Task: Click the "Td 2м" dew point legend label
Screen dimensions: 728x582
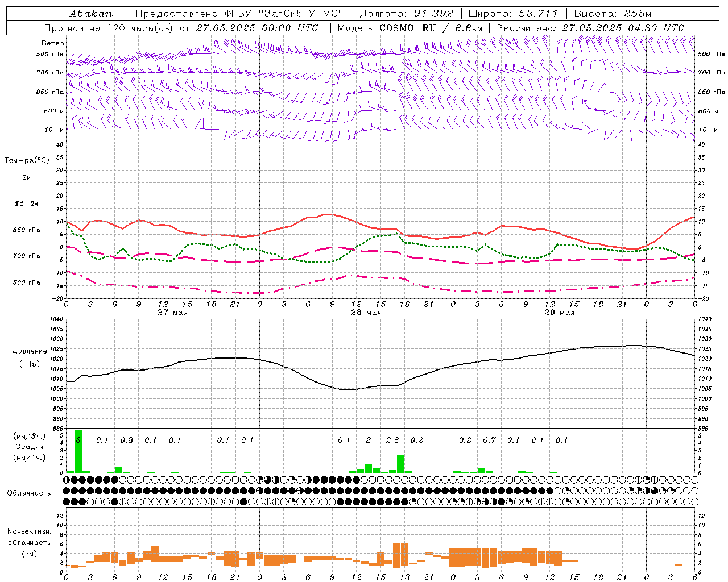Action: point(27,203)
